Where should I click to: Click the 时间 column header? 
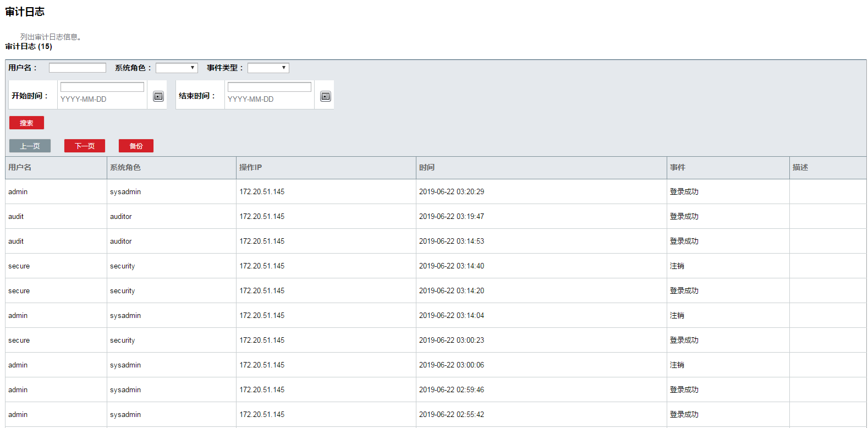[x=427, y=167]
